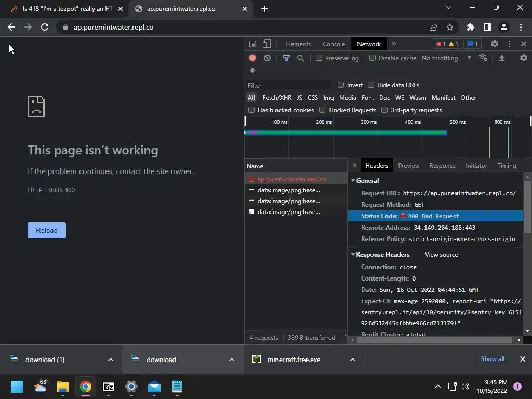Select the inspect element picker icon

pyautogui.click(x=252, y=44)
